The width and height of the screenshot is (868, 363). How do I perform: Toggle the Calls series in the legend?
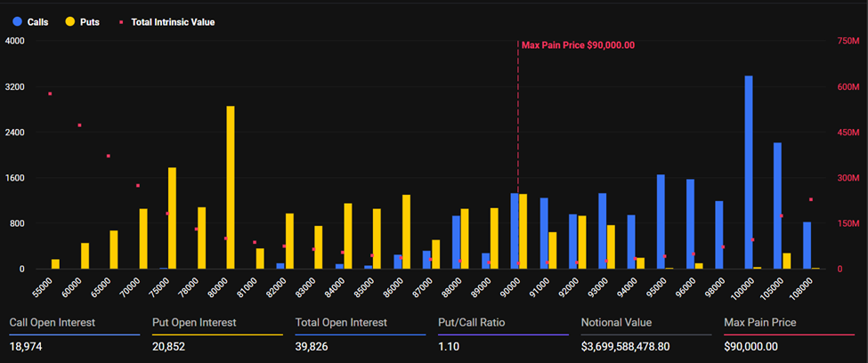point(30,20)
